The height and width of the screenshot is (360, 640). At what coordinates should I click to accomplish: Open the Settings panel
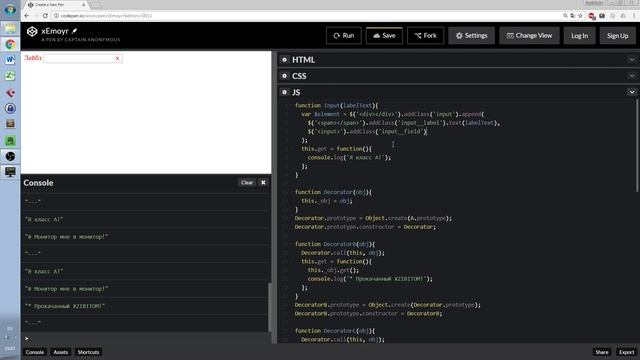point(471,36)
